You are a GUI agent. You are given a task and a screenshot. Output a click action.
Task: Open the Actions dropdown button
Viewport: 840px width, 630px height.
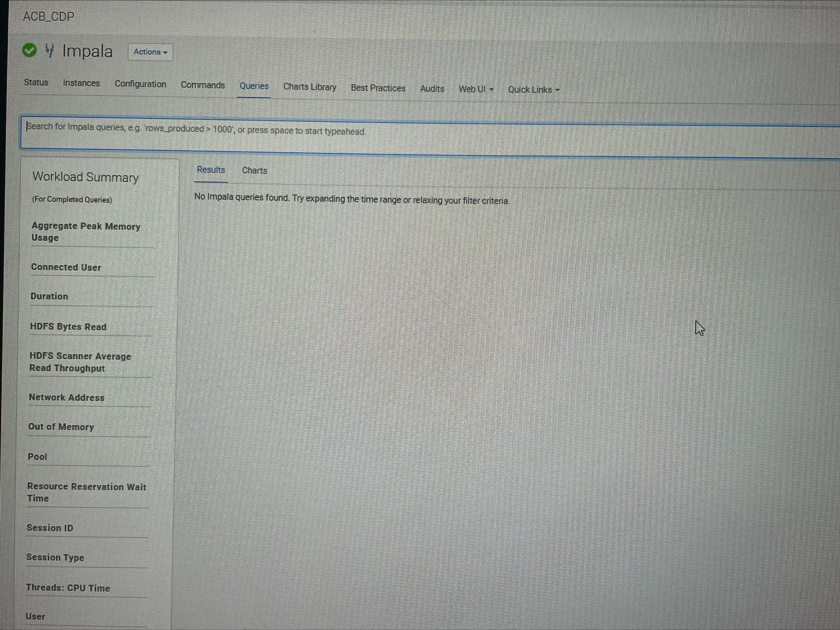pos(150,52)
